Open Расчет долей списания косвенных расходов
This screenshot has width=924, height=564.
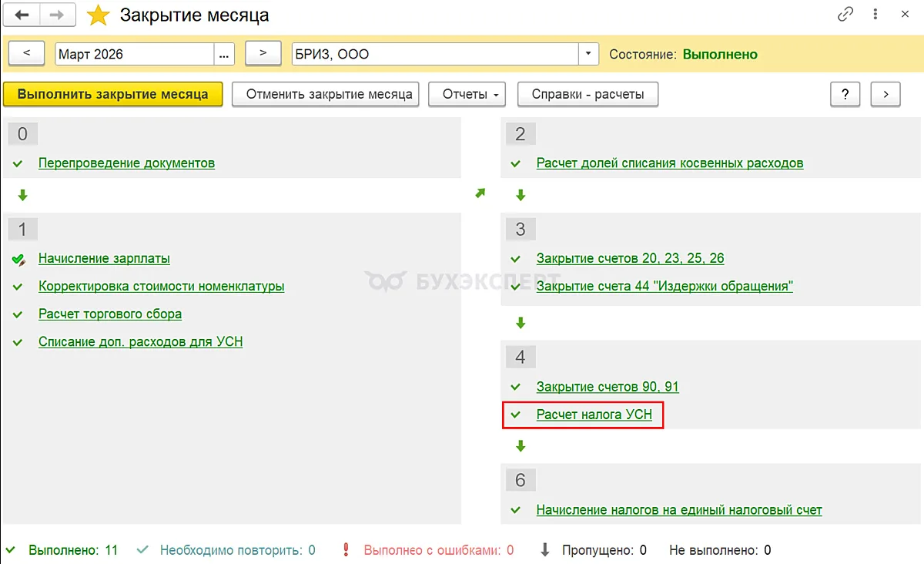tap(670, 163)
